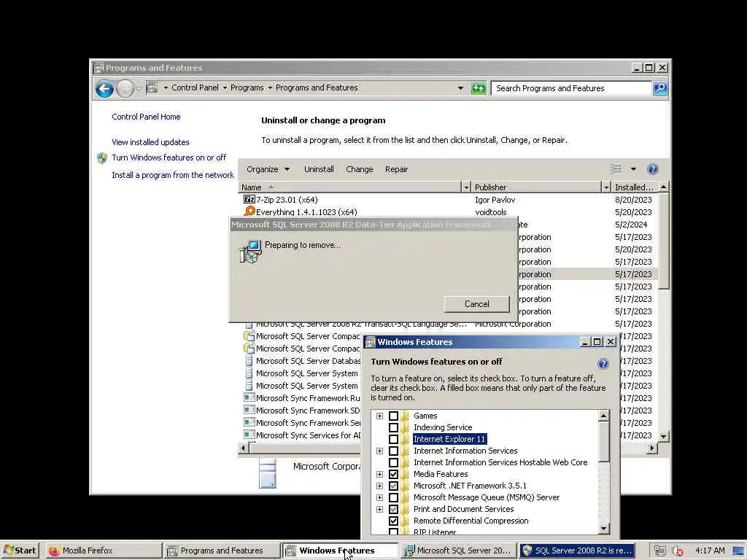The width and height of the screenshot is (747, 560).
Task: Click Show Desktop icon at taskbar end
Action: [x=739, y=551]
